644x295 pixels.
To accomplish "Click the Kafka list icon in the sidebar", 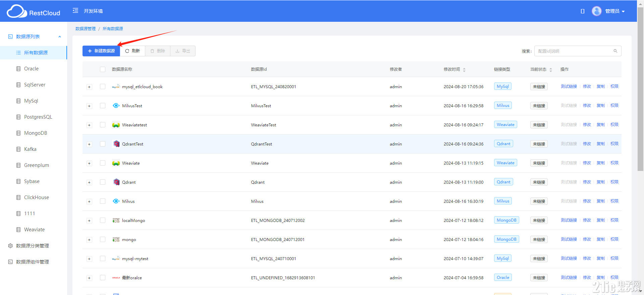I will point(18,149).
